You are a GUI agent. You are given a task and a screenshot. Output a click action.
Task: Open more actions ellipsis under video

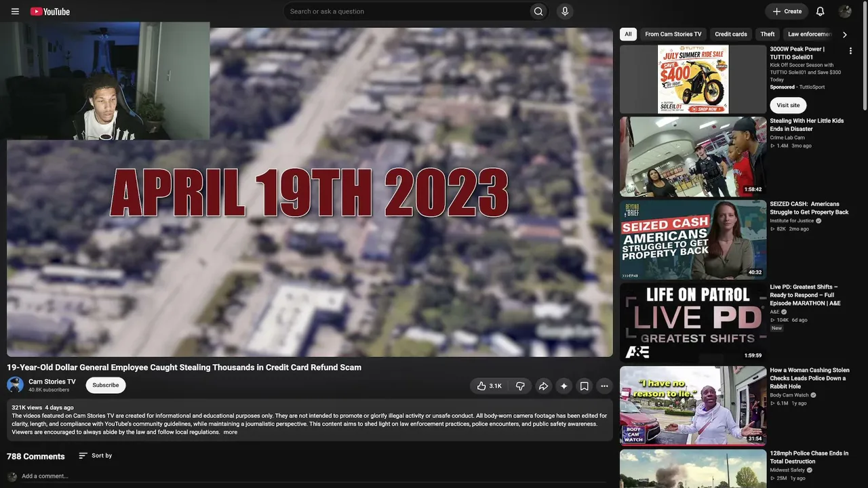pos(604,386)
